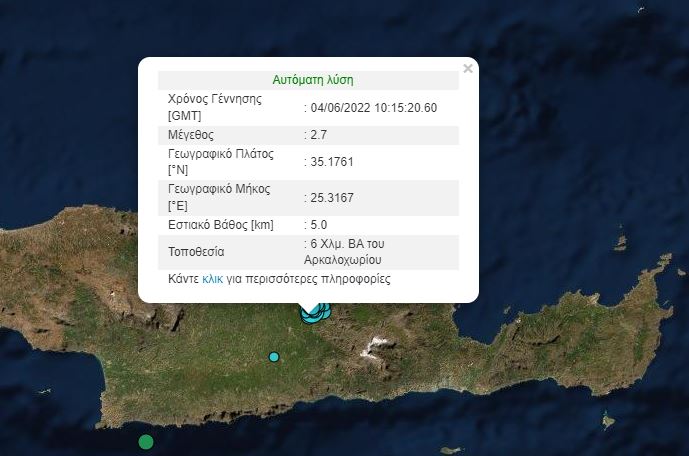Click the "Αυτόματη λύση" popup header
The height and width of the screenshot is (456, 689).
(x=312, y=80)
